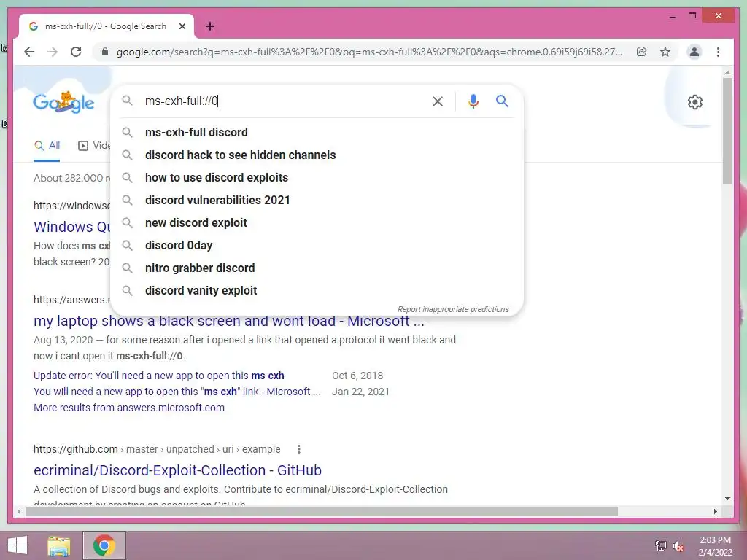Viewport: 747px width, 560px height.
Task: Click the Chrome address bar URL
Action: pyautogui.click(x=370, y=52)
